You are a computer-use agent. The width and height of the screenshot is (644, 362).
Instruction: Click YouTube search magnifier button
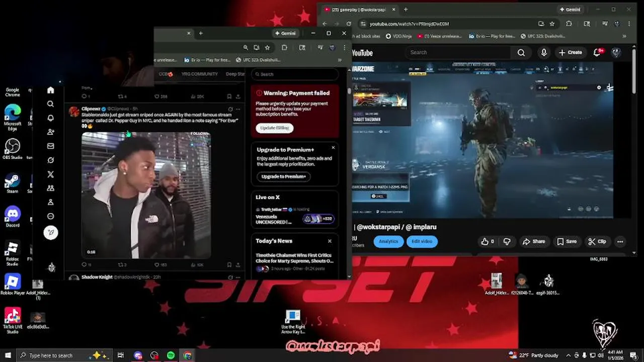[x=521, y=52]
